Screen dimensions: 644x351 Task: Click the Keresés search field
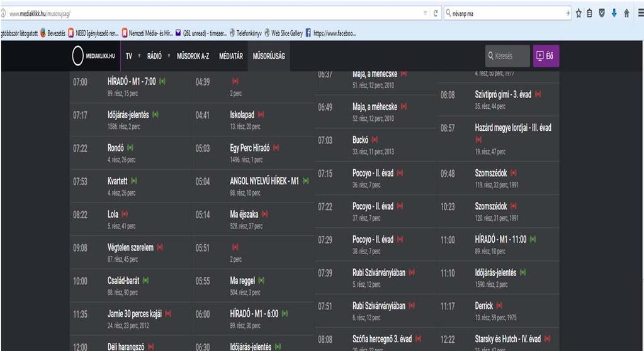coord(507,56)
